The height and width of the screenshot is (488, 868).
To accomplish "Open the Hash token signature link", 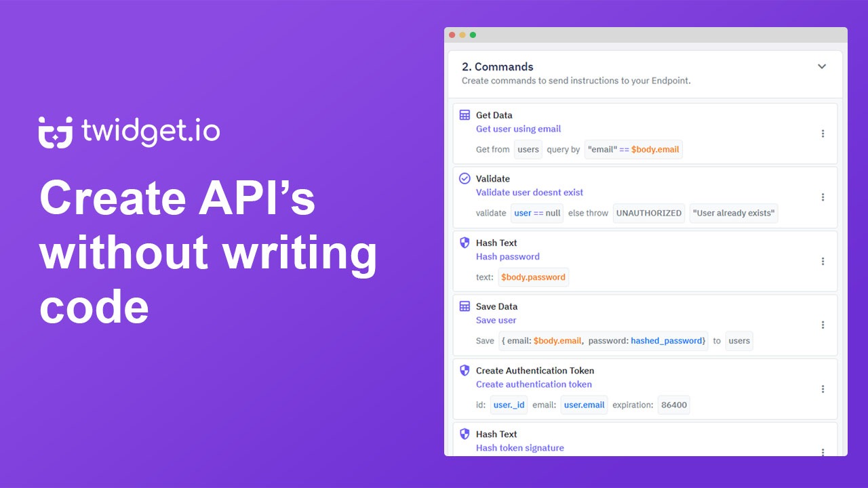I will pyautogui.click(x=519, y=447).
